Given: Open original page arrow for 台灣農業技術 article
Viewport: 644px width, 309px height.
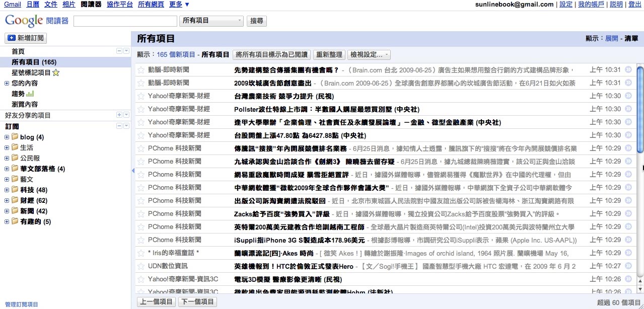Looking at the screenshot, I should pyautogui.click(x=628, y=96).
